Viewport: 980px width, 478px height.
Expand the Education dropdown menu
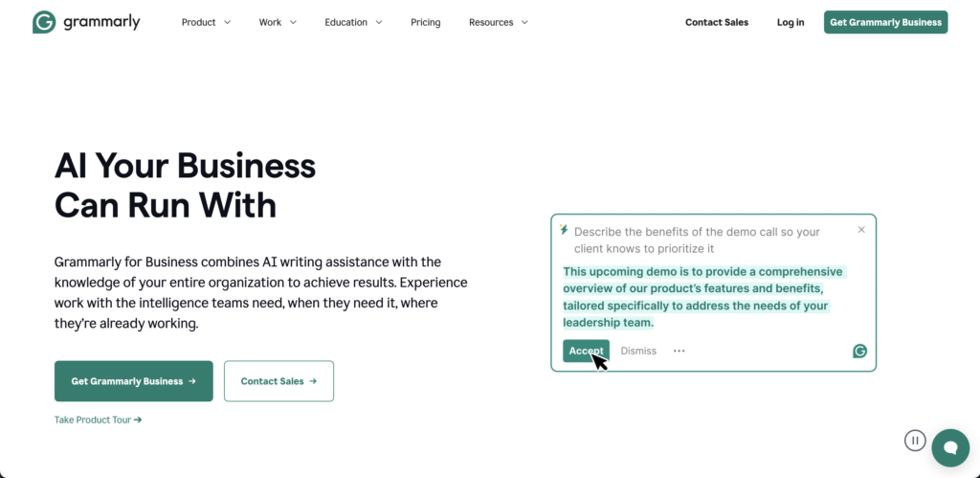(353, 22)
